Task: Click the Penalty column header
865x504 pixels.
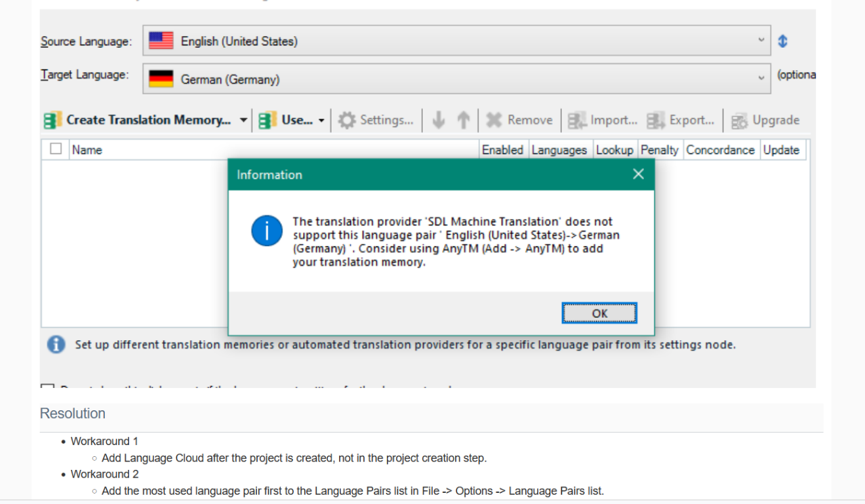Action: (x=659, y=150)
